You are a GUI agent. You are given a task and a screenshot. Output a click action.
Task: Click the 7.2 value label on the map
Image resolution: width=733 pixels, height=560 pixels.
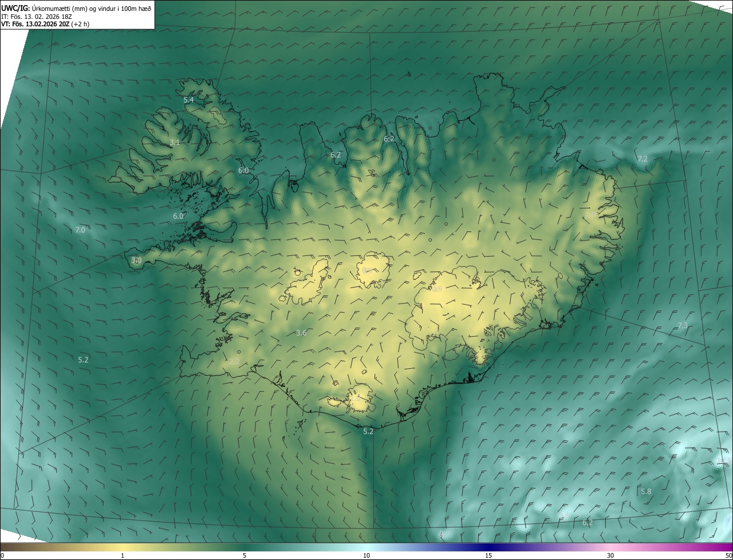[x=643, y=159]
